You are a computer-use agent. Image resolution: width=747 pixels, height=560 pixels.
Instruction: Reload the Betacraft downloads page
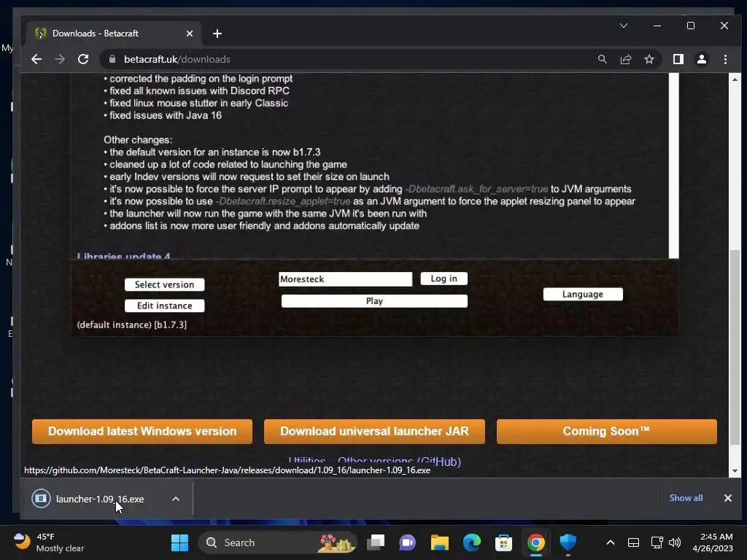point(83,59)
